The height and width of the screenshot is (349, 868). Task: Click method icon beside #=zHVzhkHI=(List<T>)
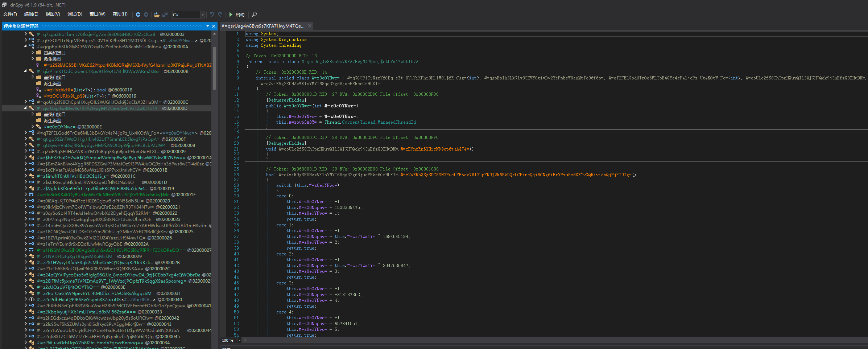[x=38, y=90]
